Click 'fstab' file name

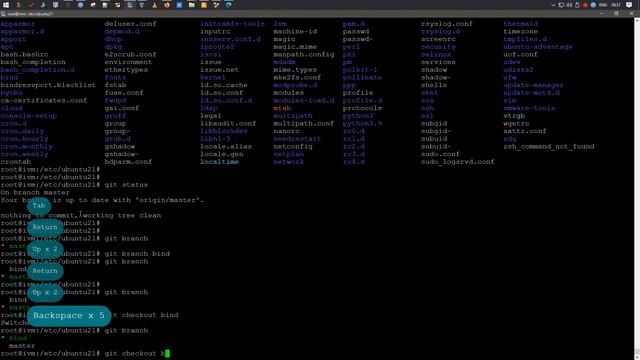coord(115,85)
